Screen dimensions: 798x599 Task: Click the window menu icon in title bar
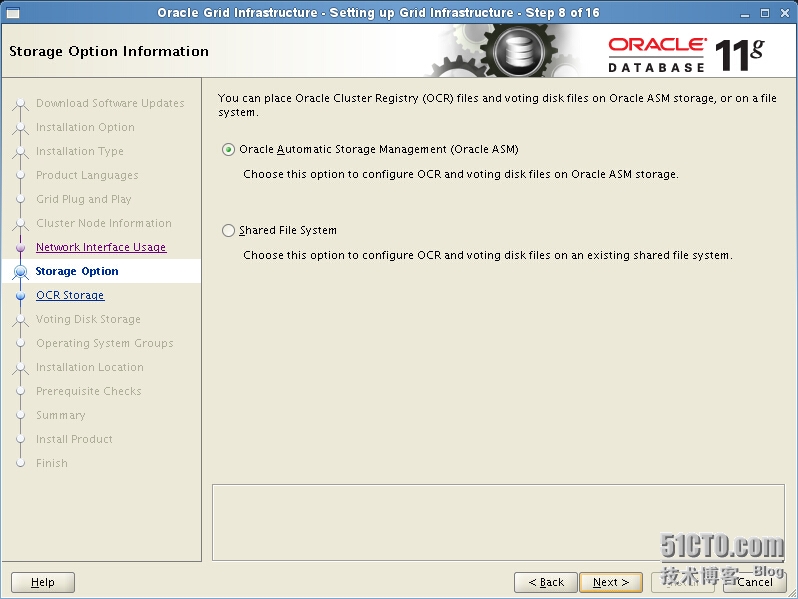13,13
